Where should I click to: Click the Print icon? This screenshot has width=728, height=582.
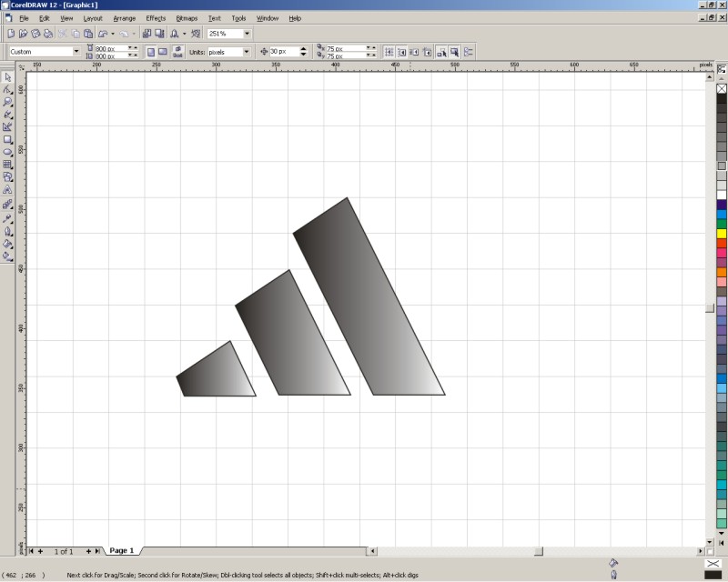(x=48, y=34)
